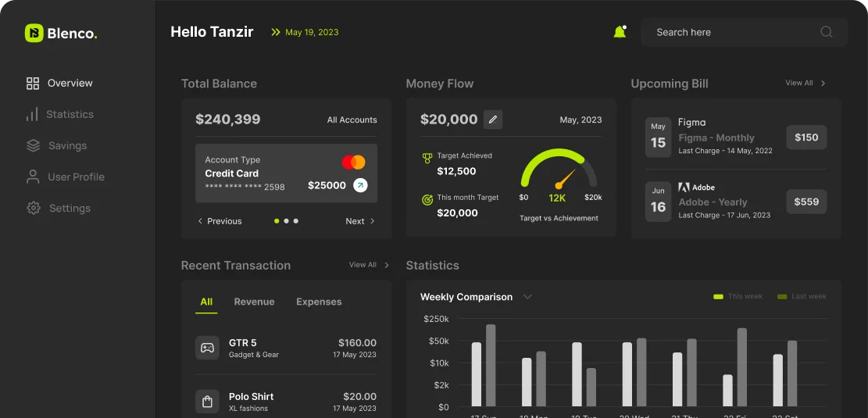The height and width of the screenshot is (418, 868).
Task: Expand the Weekly Comparison dropdown
Action: point(527,297)
